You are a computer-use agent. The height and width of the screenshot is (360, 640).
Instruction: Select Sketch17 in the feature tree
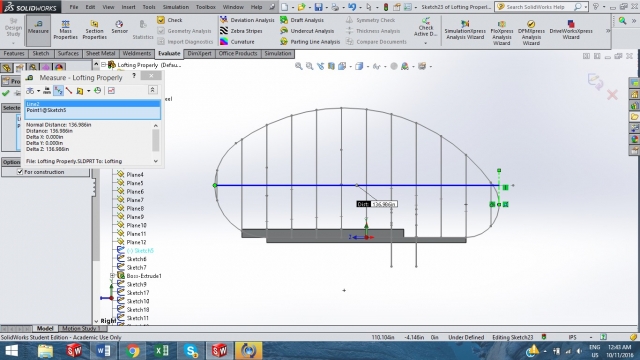pyautogui.click(x=138, y=293)
